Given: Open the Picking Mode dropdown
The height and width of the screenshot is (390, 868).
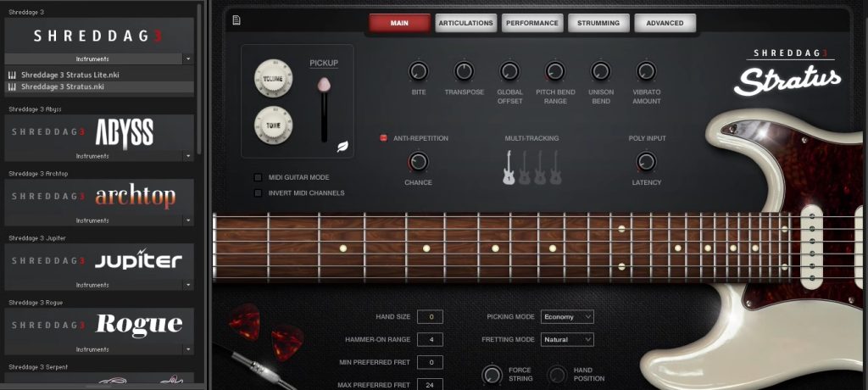Looking at the screenshot, I should [567, 316].
